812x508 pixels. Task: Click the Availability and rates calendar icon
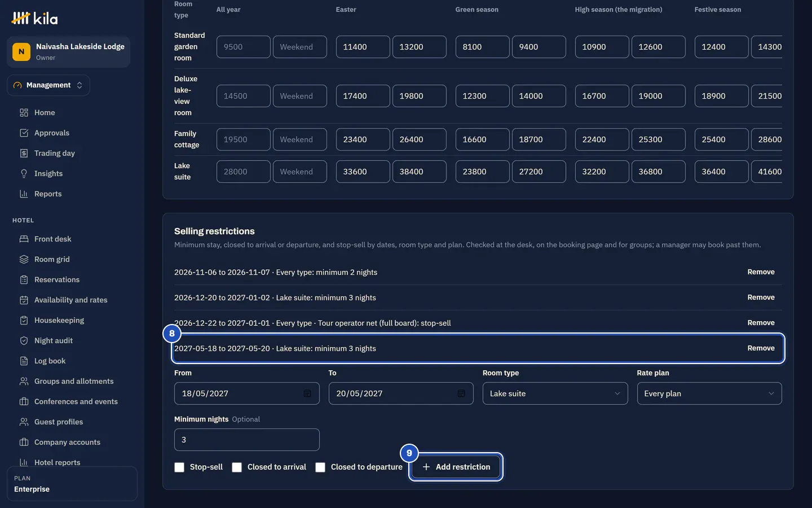(24, 300)
